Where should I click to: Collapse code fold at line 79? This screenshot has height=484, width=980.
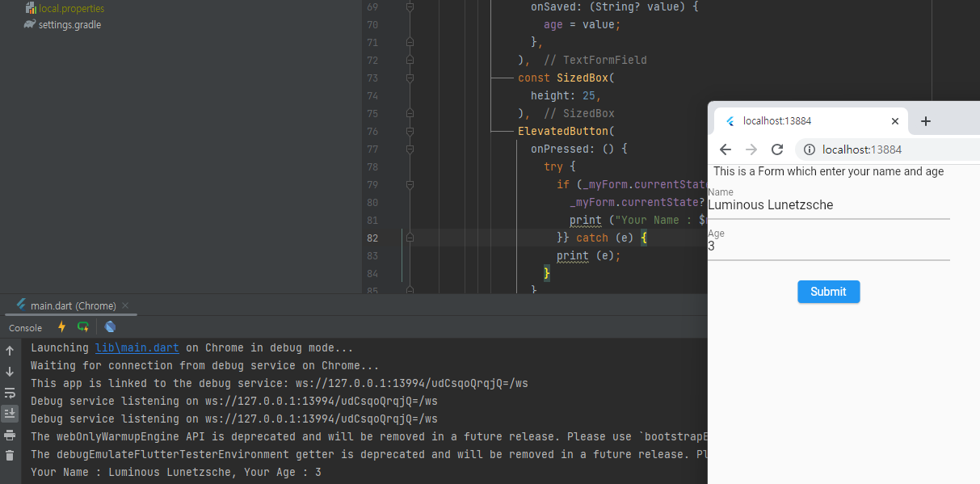pos(410,184)
